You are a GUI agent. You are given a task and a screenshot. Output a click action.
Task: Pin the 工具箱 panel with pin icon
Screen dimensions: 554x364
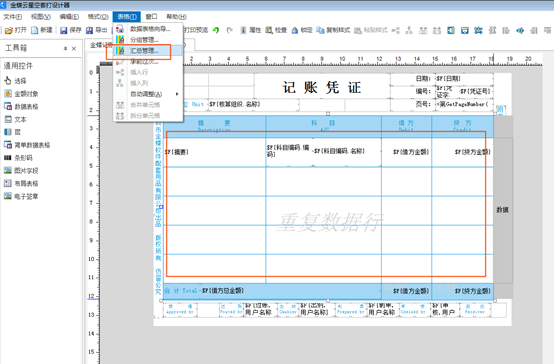[65, 48]
